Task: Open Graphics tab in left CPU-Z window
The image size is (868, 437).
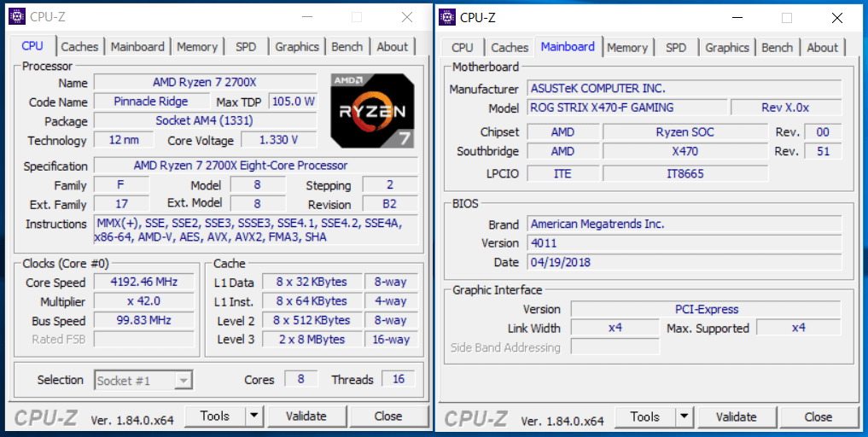Action: (x=297, y=47)
